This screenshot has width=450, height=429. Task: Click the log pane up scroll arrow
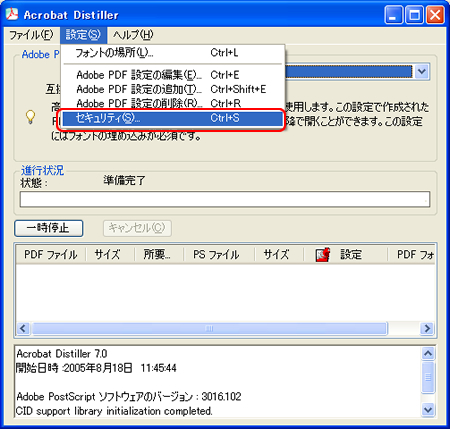428,353
